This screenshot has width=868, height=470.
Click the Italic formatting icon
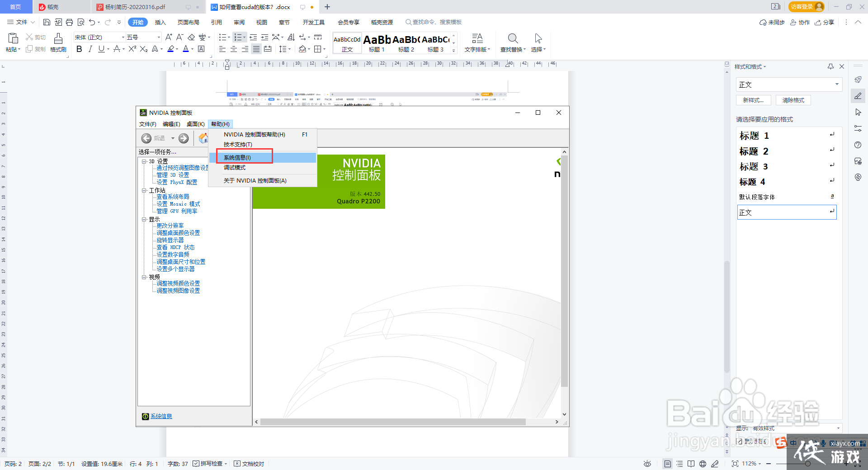[x=90, y=49]
